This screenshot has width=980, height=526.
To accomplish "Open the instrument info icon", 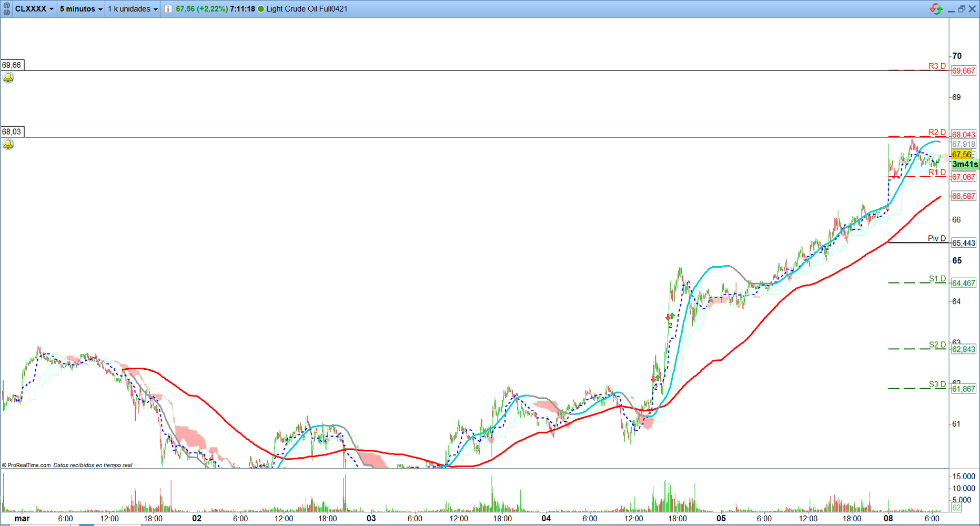I will (168, 9).
